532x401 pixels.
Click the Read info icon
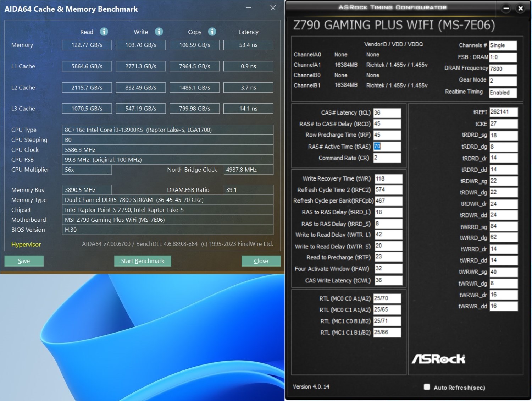click(104, 32)
